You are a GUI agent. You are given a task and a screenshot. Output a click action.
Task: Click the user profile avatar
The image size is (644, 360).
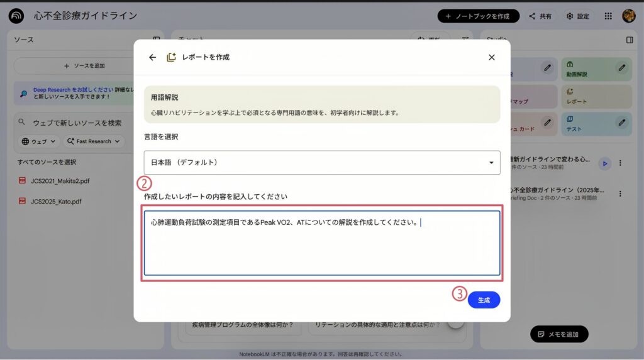(628, 16)
